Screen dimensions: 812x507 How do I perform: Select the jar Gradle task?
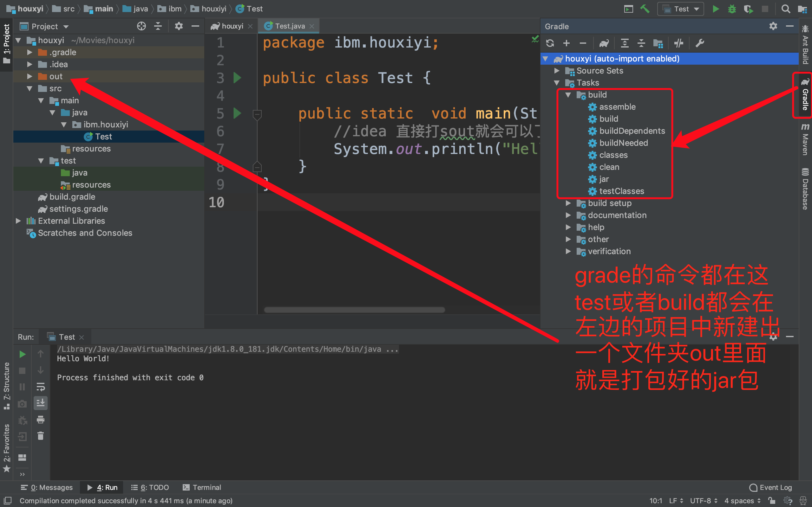(604, 179)
